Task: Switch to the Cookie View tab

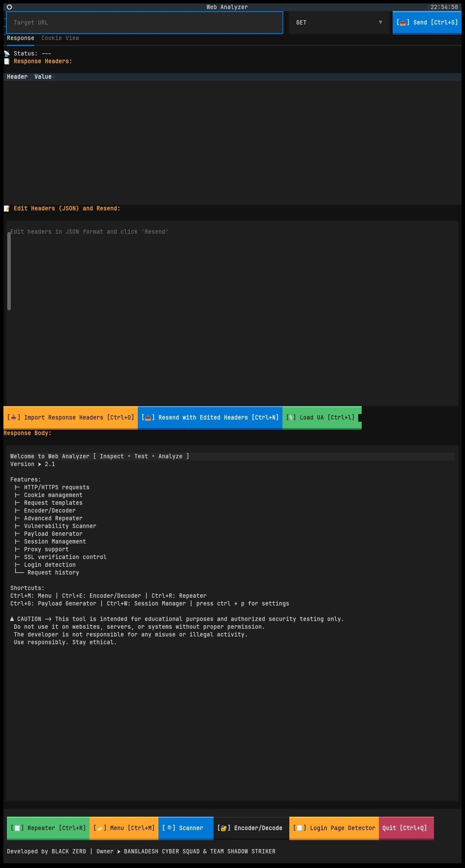Action: (60, 38)
